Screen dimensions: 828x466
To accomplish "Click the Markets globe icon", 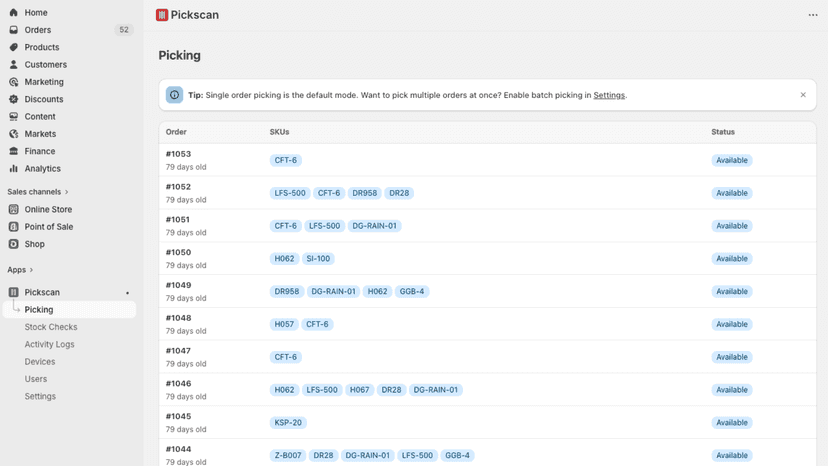I will (x=14, y=134).
